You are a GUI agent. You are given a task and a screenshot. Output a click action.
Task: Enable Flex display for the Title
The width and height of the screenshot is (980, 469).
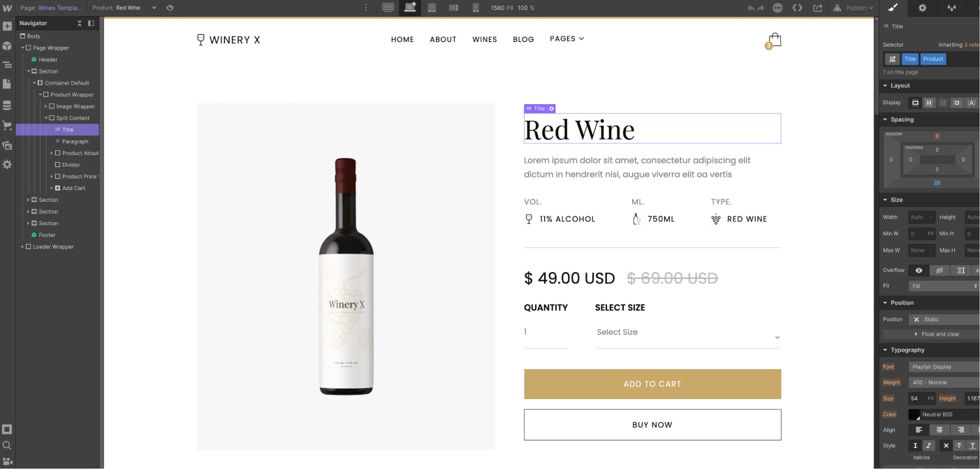click(x=929, y=103)
